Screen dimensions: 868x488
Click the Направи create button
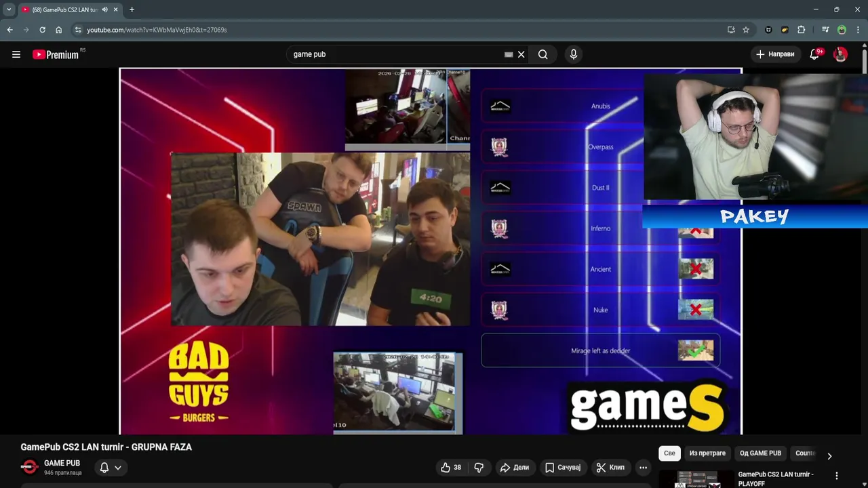[775, 54]
